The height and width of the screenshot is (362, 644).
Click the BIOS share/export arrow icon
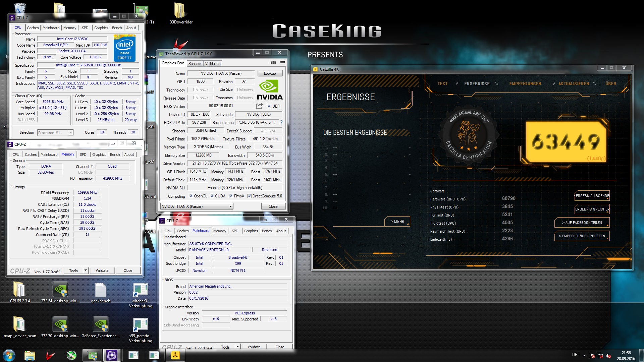259,106
